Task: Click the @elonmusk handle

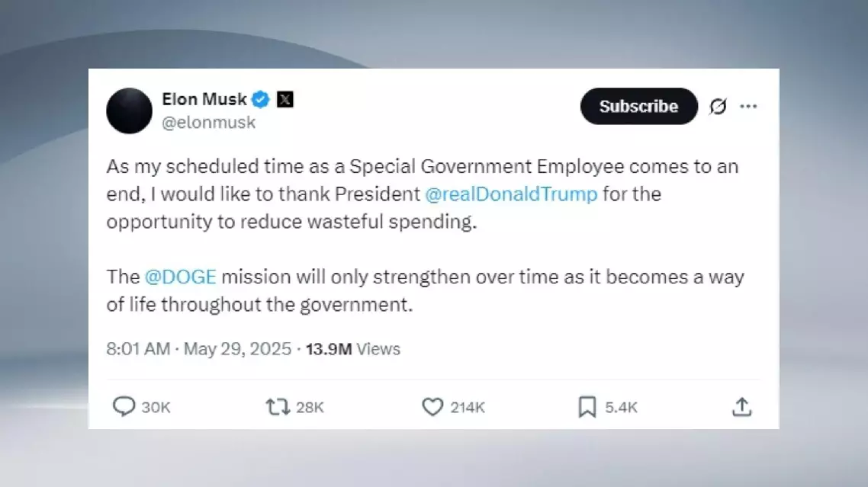Action: pyautogui.click(x=209, y=122)
